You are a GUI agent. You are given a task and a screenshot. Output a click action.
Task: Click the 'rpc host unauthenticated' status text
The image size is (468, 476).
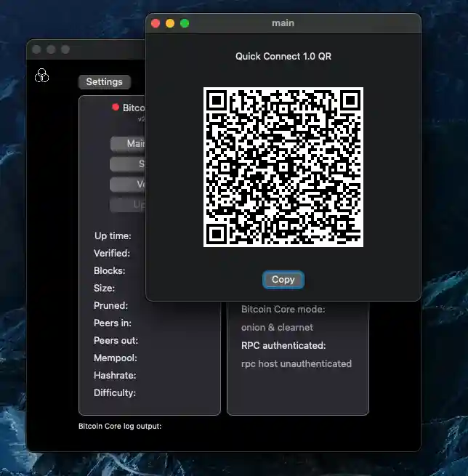(296, 363)
